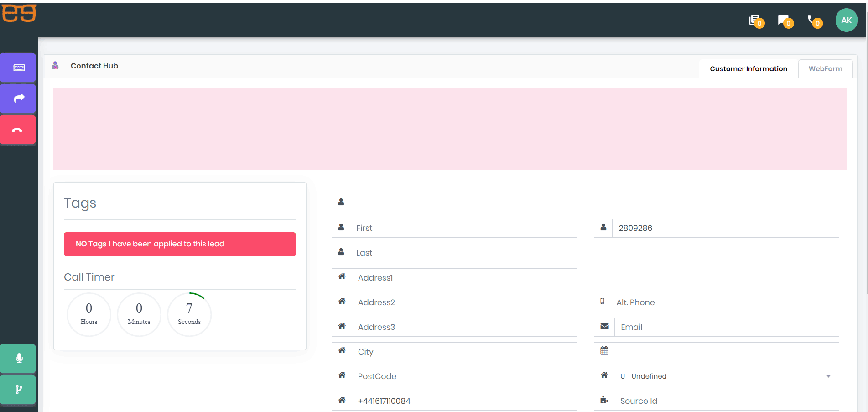Open the phone calls queue icon
This screenshot has height=412, width=868.
click(x=814, y=21)
